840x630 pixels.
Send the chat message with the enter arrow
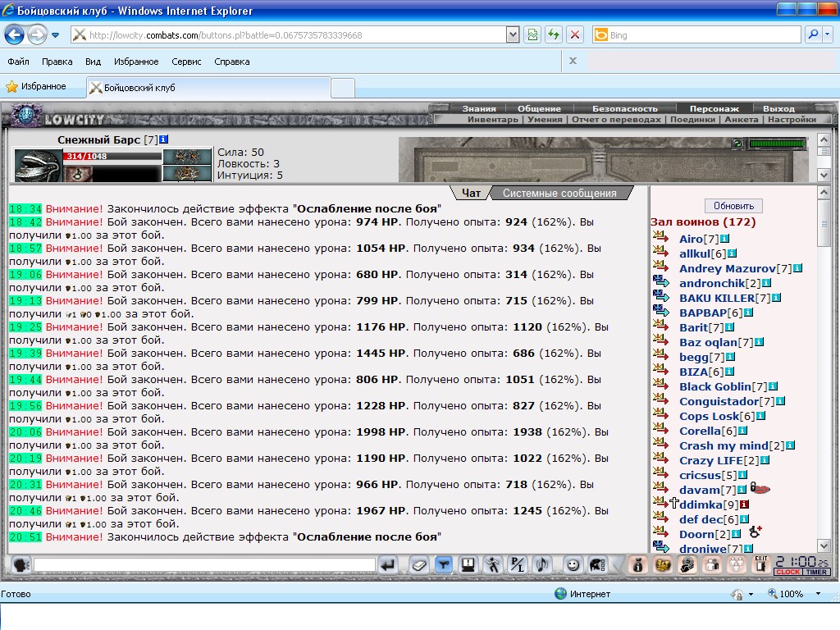click(388, 565)
